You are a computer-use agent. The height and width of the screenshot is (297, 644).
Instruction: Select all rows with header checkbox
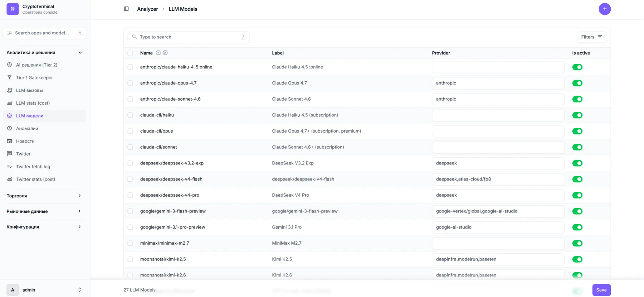[130, 53]
